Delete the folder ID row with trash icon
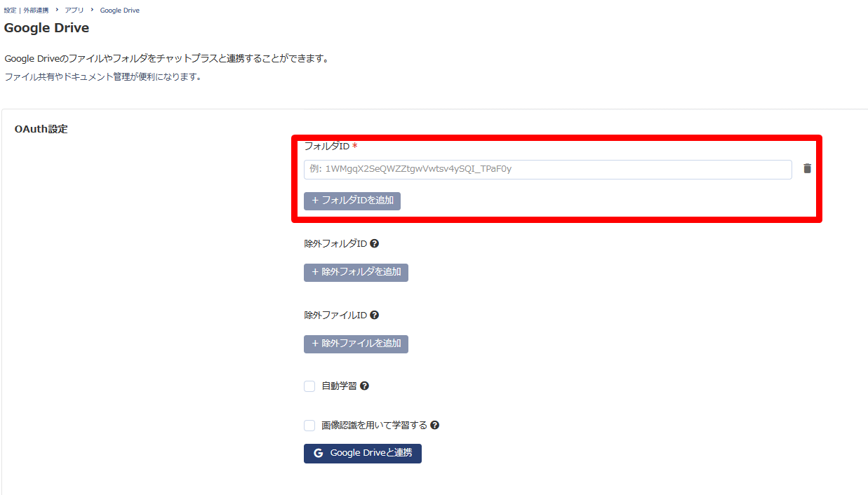Image resolution: width=868 pixels, height=495 pixels. point(807,169)
